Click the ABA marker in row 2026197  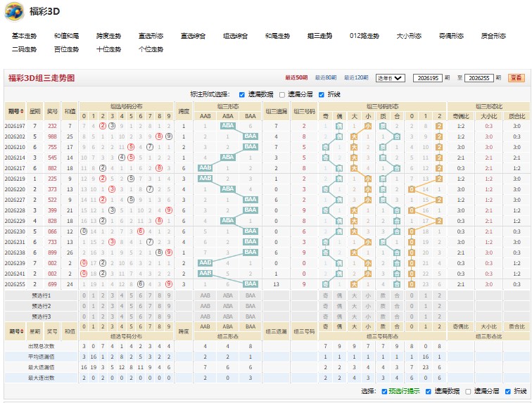tap(228, 125)
